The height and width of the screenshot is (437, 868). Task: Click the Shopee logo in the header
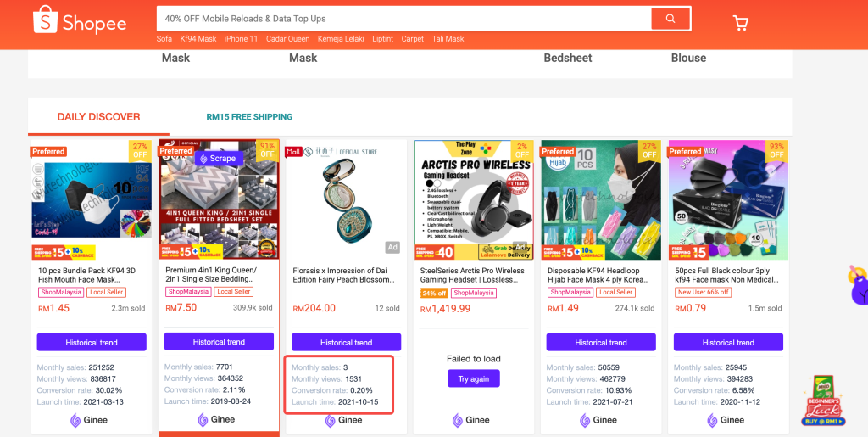click(81, 20)
